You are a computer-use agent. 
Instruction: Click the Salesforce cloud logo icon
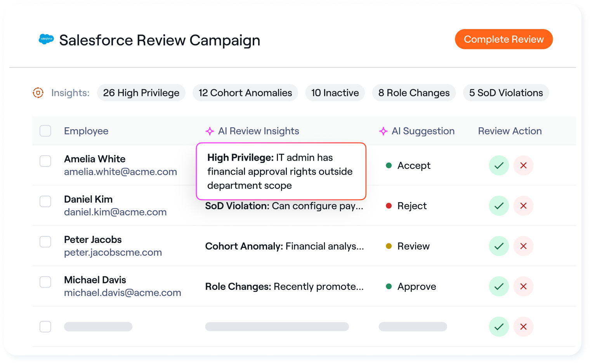point(46,39)
